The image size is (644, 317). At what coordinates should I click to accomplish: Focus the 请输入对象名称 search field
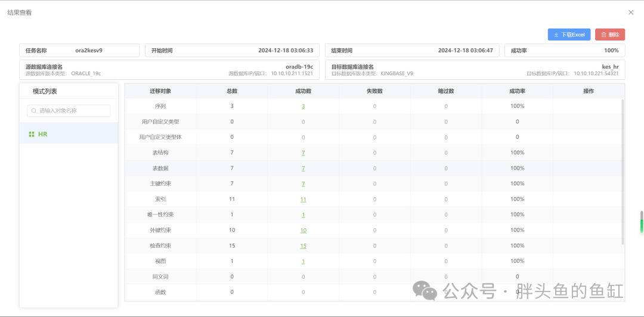[x=73, y=111]
